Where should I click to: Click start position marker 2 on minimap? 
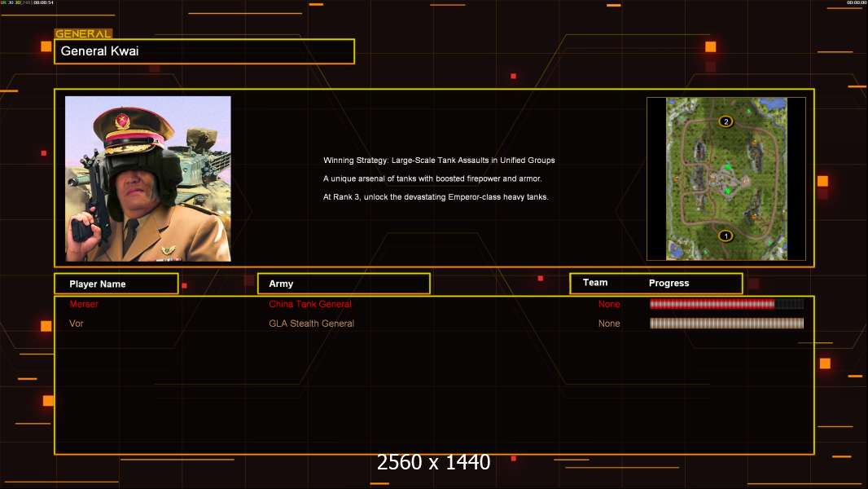click(x=726, y=121)
